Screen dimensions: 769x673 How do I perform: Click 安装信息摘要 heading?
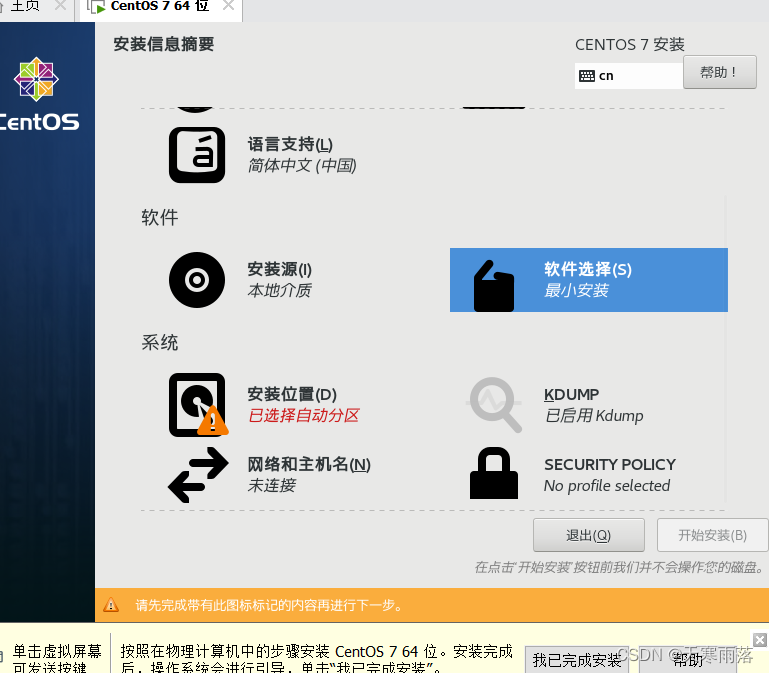coord(164,44)
